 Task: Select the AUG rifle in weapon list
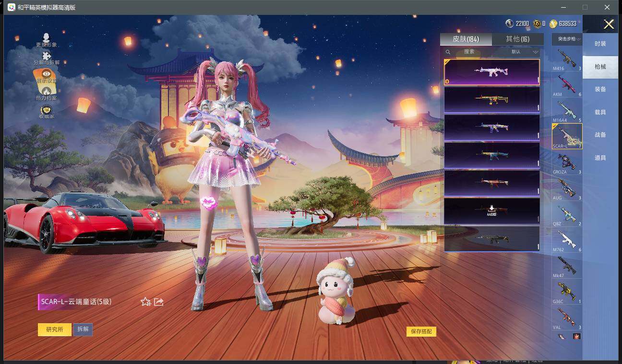(567, 188)
